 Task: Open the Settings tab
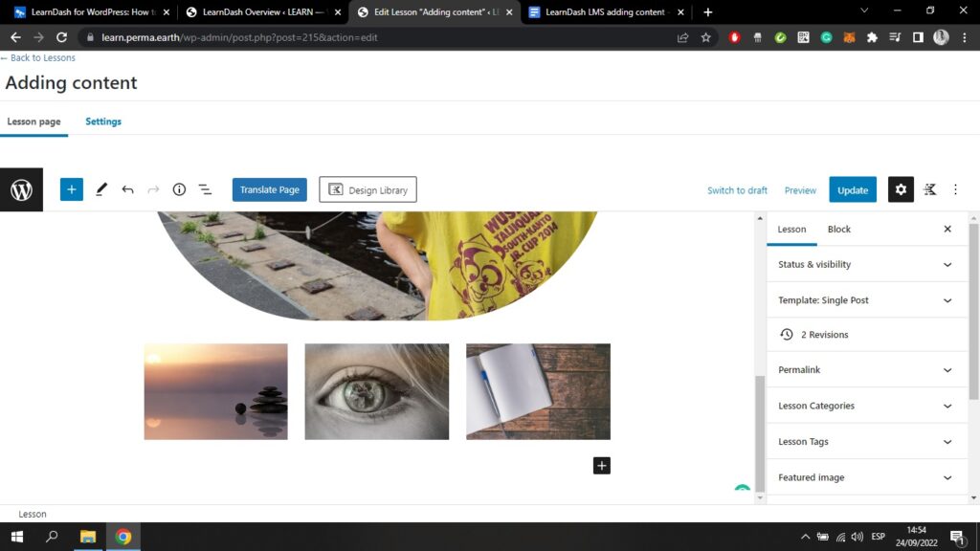pos(103,121)
